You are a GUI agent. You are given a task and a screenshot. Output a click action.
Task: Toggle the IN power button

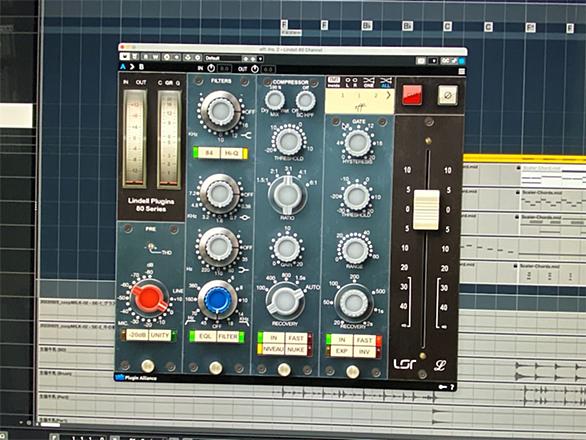click(211, 68)
